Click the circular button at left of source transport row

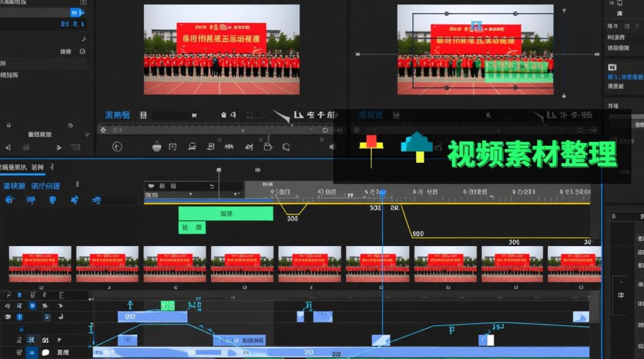pos(117,147)
